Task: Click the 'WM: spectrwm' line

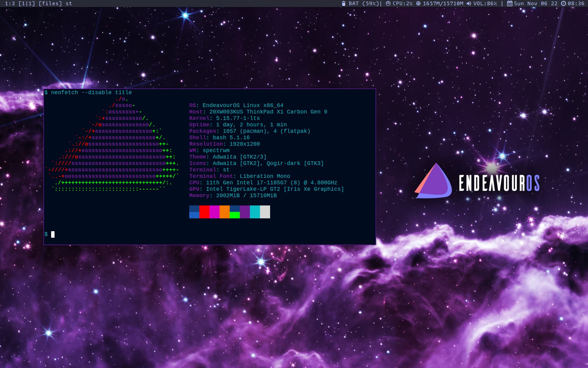Action: tap(209, 150)
